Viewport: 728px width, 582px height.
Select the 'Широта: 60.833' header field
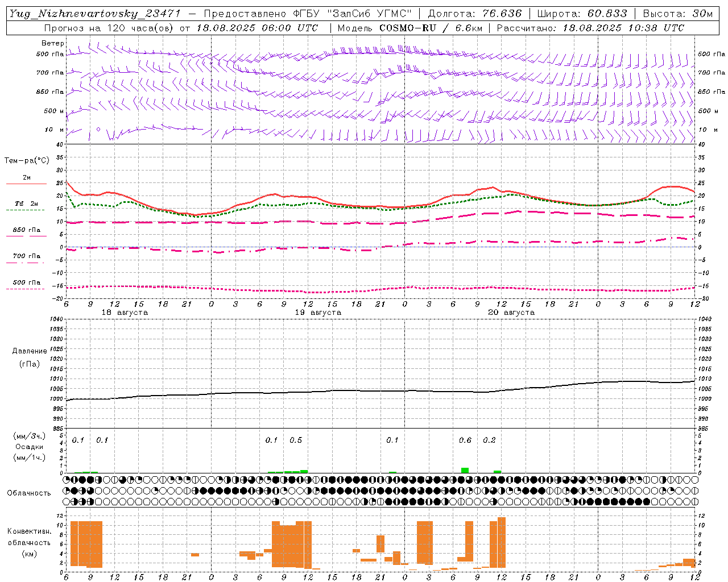point(582,14)
